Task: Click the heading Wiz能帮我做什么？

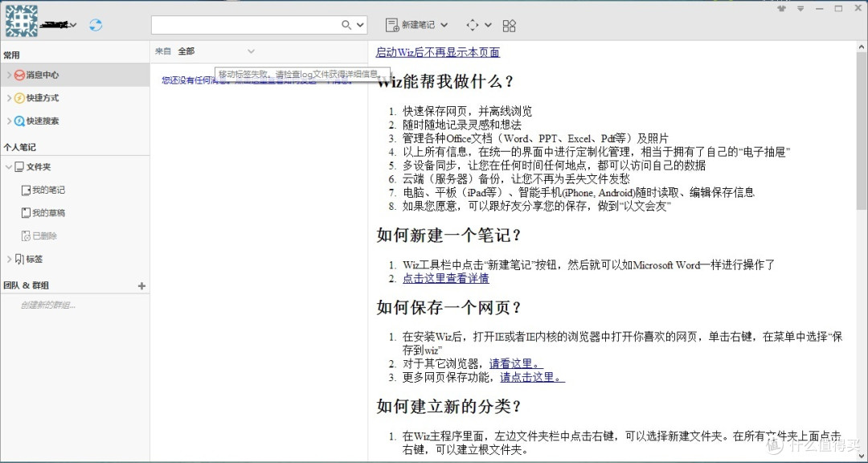Action: (x=447, y=81)
